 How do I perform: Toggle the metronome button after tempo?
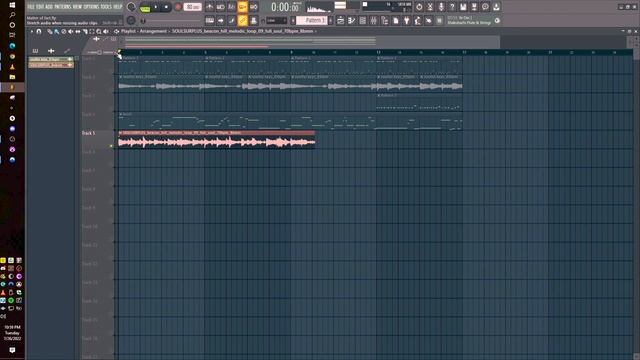(209, 7)
